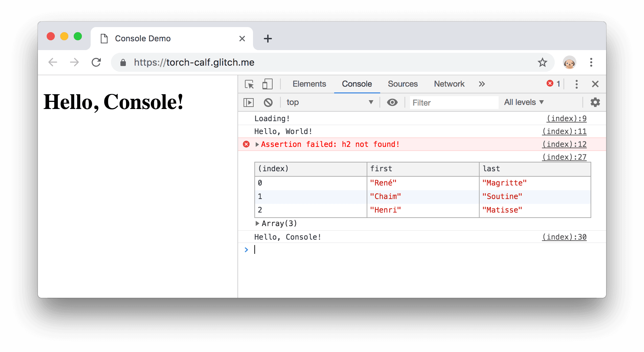This screenshot has height=352, width=644.
Task: Jump to code via the (index):11 link
Action: tap(564, 131)
